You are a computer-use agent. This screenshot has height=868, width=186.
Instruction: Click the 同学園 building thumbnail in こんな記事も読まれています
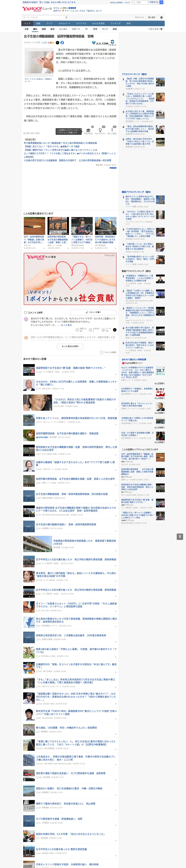pyautogui.click(x=58, y=226)
